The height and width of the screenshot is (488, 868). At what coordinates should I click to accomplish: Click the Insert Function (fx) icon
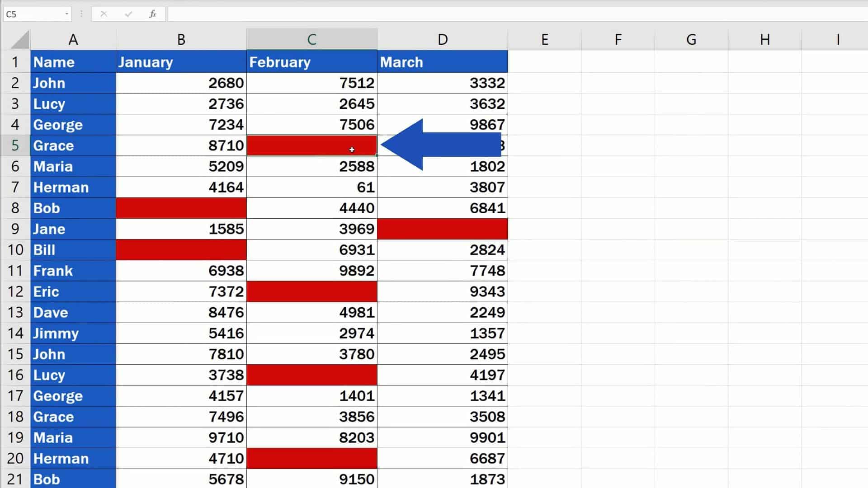point(153,14)
